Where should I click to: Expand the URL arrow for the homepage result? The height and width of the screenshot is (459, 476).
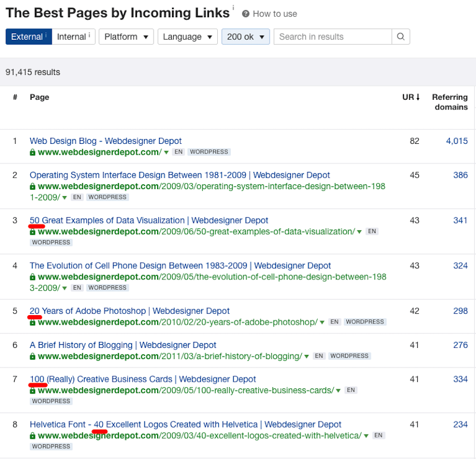coord(166,152)
